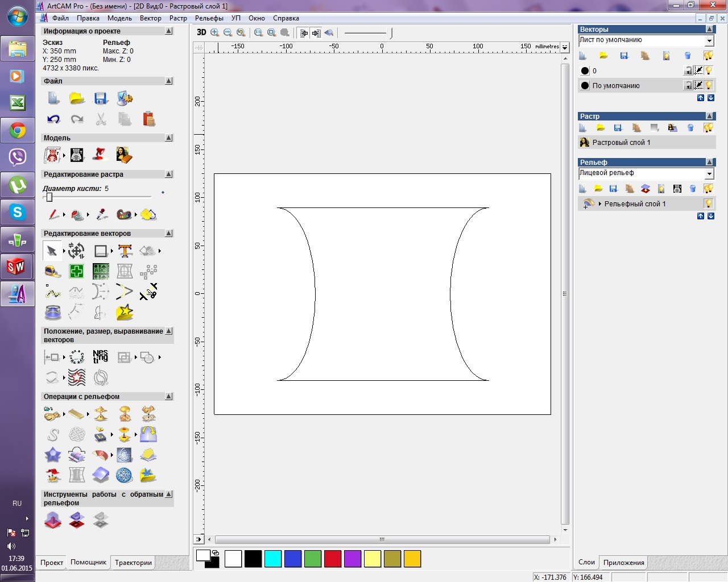This screenshot has height=582, width=728.
Task: Toggle lock on vector layer 0
Action: click(x=688, y=70)
